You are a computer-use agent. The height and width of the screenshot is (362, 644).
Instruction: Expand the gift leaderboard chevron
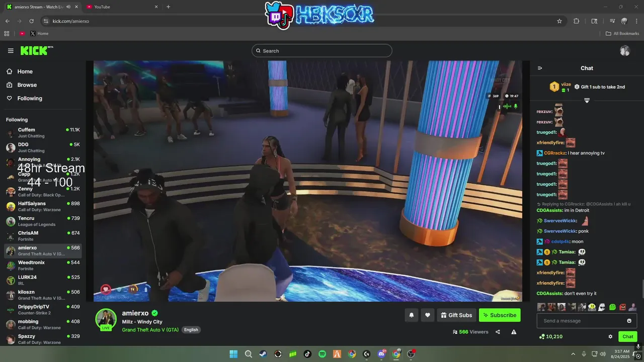(x=587, y=101)
